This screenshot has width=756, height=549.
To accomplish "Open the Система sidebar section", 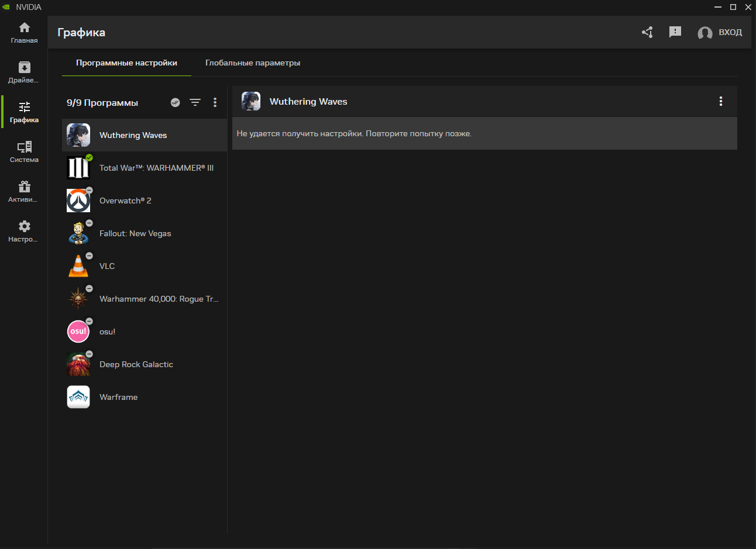I will pyautogui.click(x=24, y=152).
